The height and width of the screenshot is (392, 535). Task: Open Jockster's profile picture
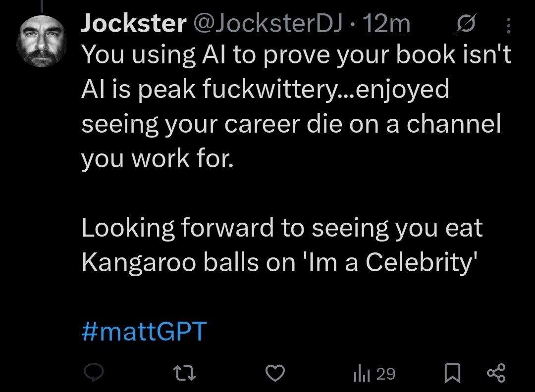(42, 43)
